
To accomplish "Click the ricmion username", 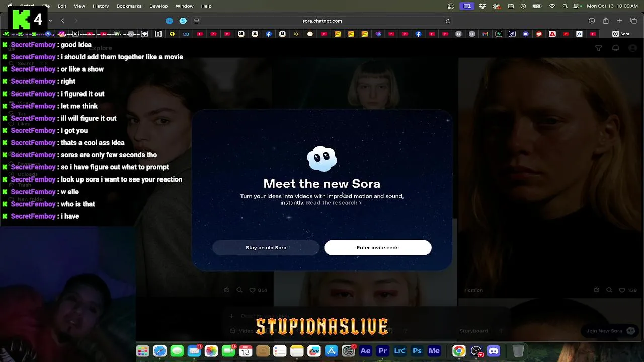I will coord(473,290).
